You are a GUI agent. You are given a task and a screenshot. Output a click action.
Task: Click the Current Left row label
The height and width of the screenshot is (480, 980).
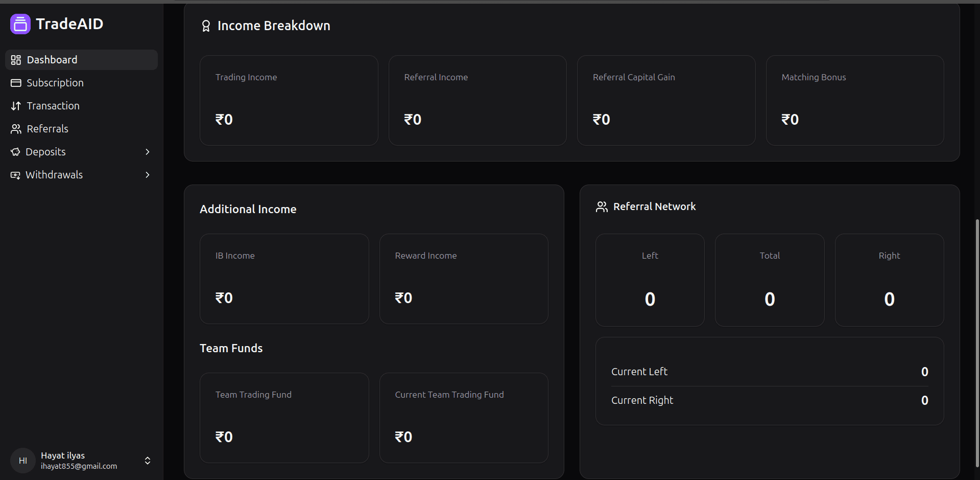tap(639, 372)
